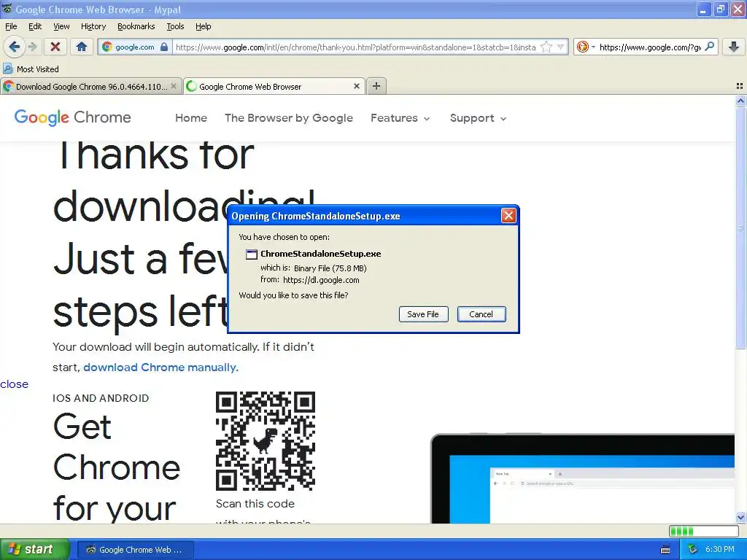
Task: Click the Chrome QR code image
Action: pyautogui.click(x=266, y=441)
